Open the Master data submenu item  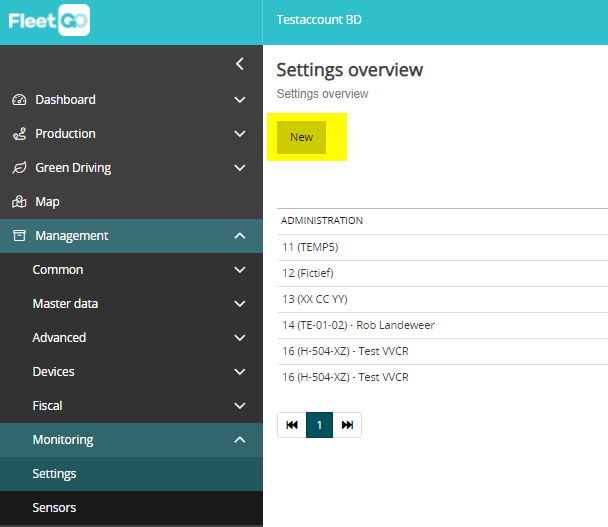[131, 304]
